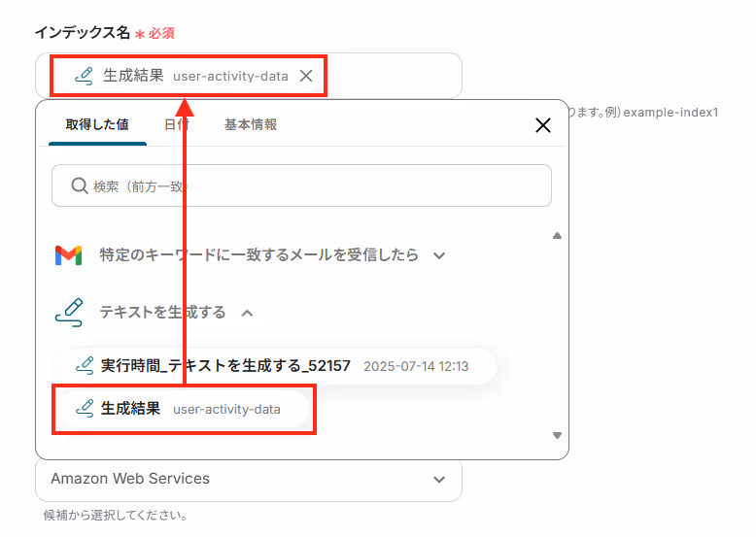Click the 2025-07-14 12:13 timestamp
The image size is (756, 537).
point(416,366)
